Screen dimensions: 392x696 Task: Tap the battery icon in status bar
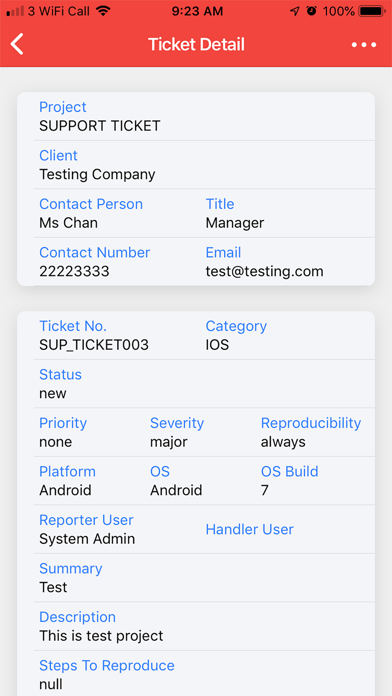point(372,11)
